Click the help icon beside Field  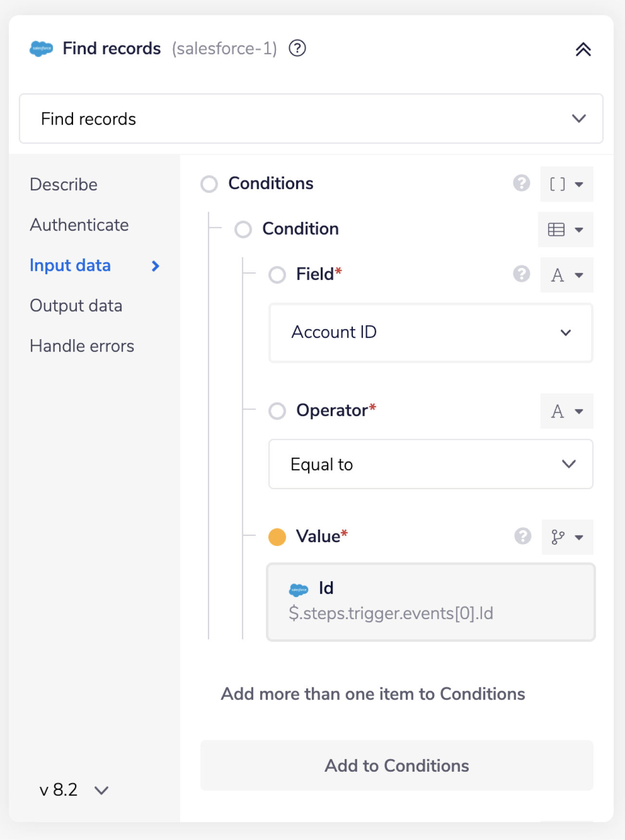(521, 274)
